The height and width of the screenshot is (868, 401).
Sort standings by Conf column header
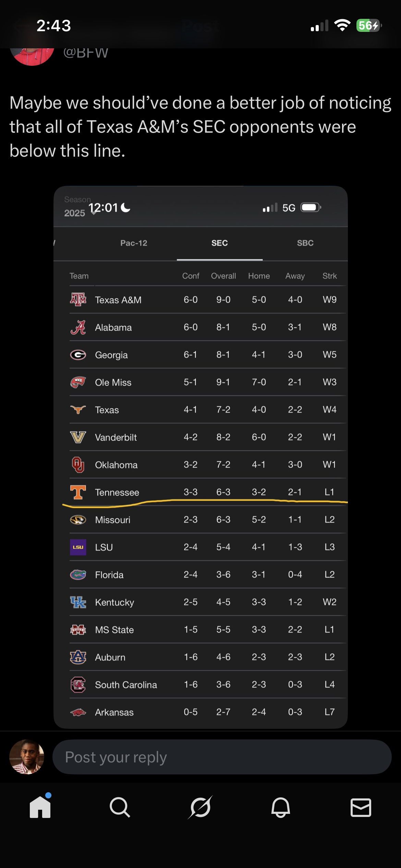point(191,276)
